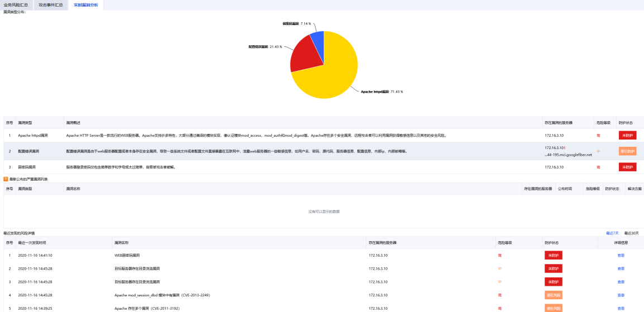Click the orange protection button for 配置错误漏洞
This screenshot has height=312, width=644.
point(627,151)
